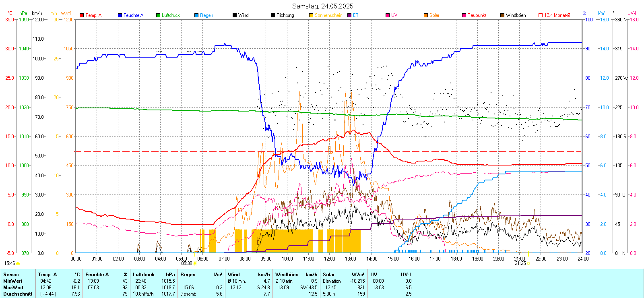Screen dimensions: 644x298
Task: Click the chart title Samstag, 24.05.2025
Action: [322, 6]
